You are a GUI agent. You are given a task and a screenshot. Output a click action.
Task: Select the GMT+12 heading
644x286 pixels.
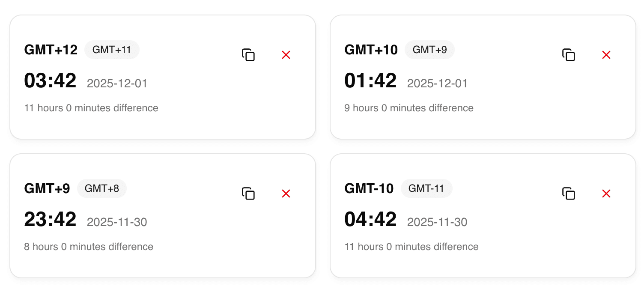coord(51,50)
